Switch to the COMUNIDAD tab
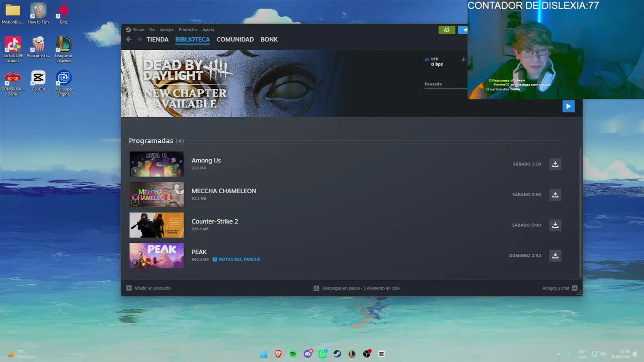The image size is (644, 362). 235,39
